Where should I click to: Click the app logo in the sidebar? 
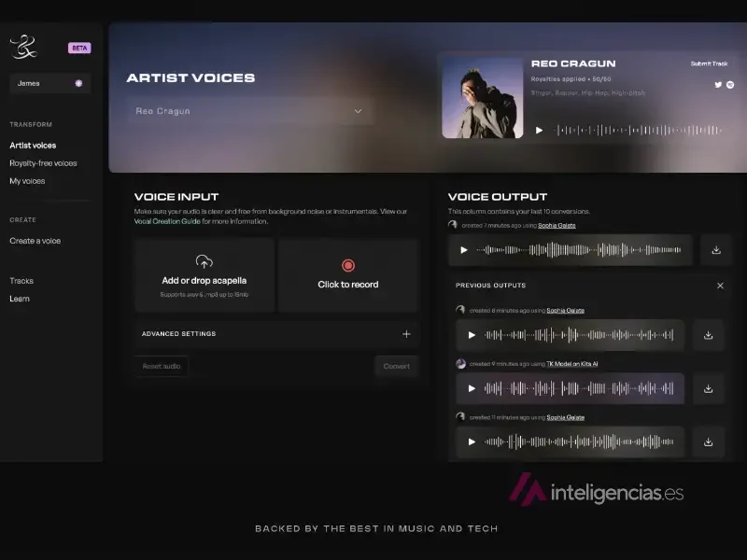click(23, 47)
